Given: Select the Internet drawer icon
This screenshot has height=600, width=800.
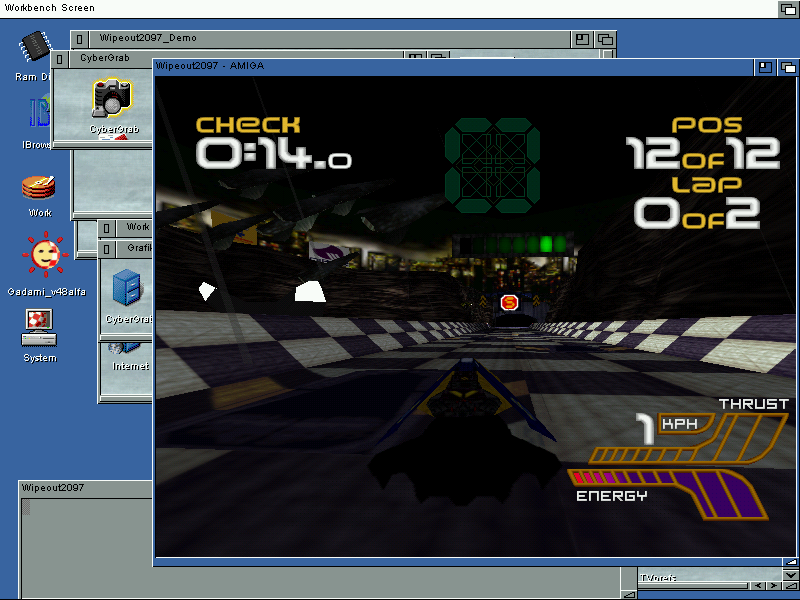Looking at the screenshot, I should click(123, 348).
